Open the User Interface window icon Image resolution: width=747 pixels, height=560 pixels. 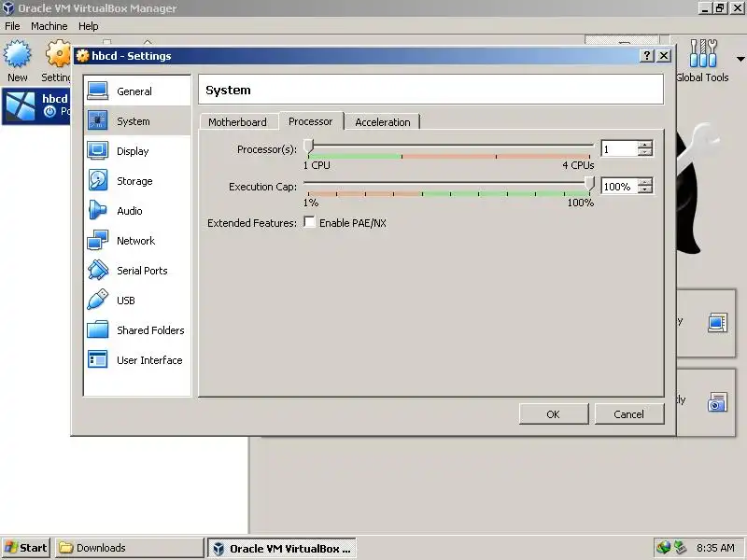pyautogui.click(x=98, y=359)
